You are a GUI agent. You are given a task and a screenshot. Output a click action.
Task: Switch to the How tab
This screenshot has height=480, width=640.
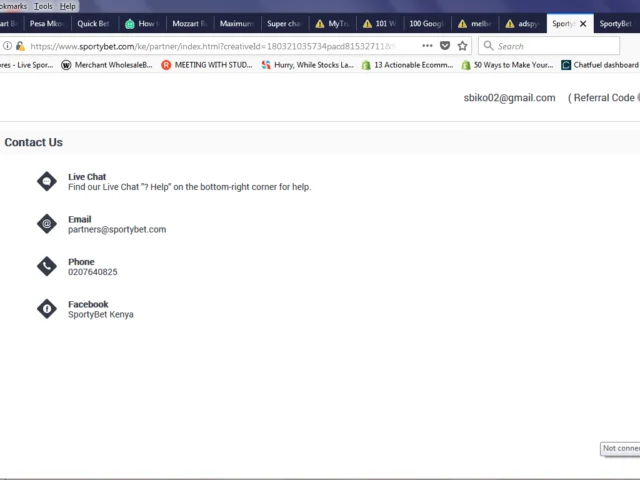[x=142, y=24]
